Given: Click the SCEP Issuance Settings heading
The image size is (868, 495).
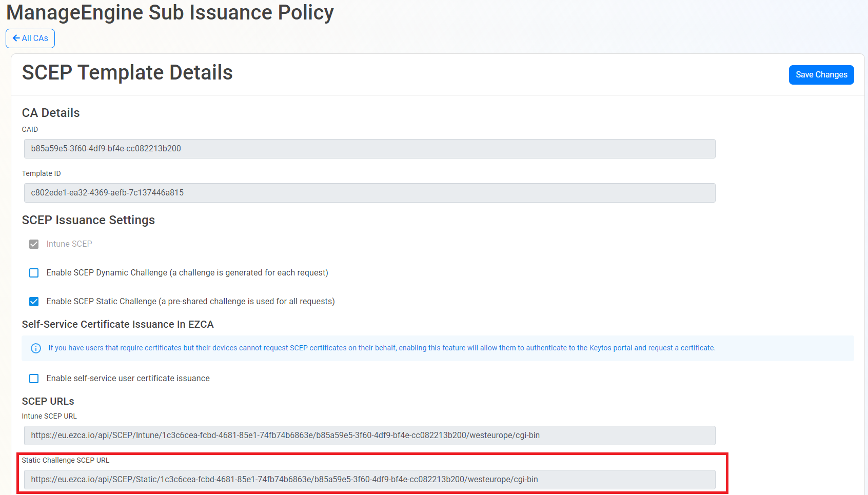Looking at the screenshot, I should point(88,220).
